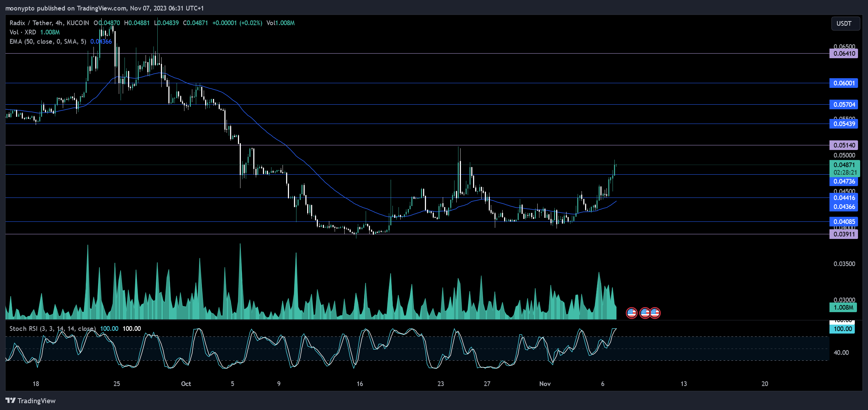Click the 0.05704 price level label
Screen dimensions: 868x410
click(x=844, y=105)
